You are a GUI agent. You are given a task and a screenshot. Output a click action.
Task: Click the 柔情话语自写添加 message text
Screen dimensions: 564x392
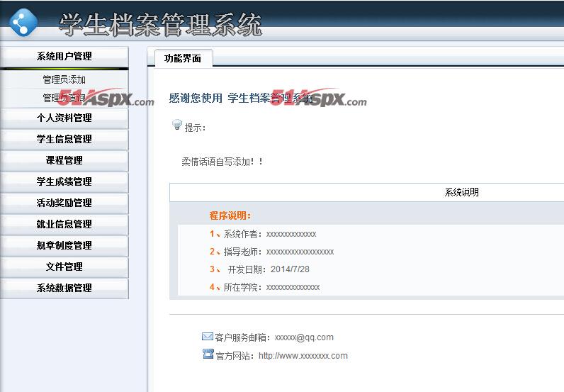coord(222,162)
